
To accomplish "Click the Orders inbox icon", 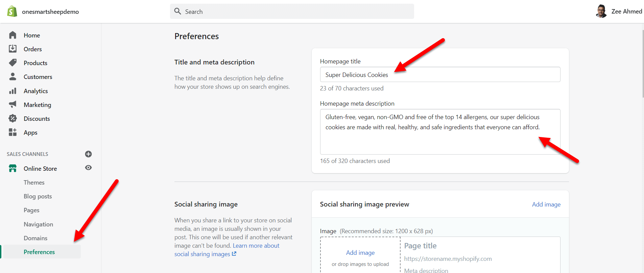I will point(13,49).
